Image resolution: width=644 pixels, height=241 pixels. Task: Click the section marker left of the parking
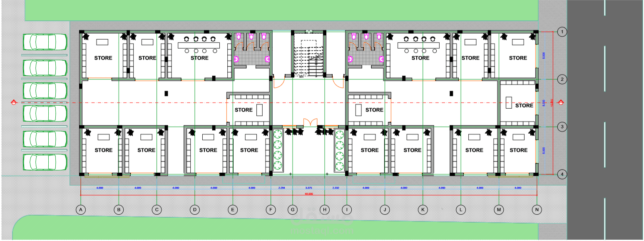pos(14,102)
